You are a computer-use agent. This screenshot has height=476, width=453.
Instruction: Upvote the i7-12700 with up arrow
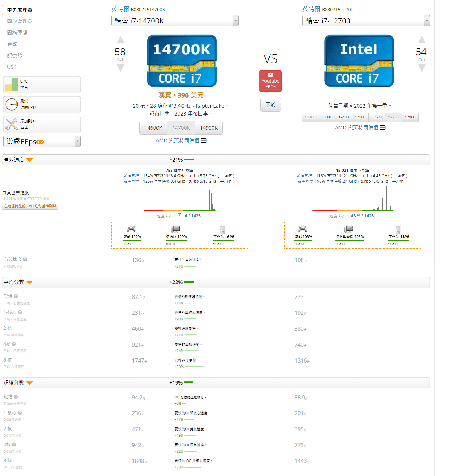[422, 40]
